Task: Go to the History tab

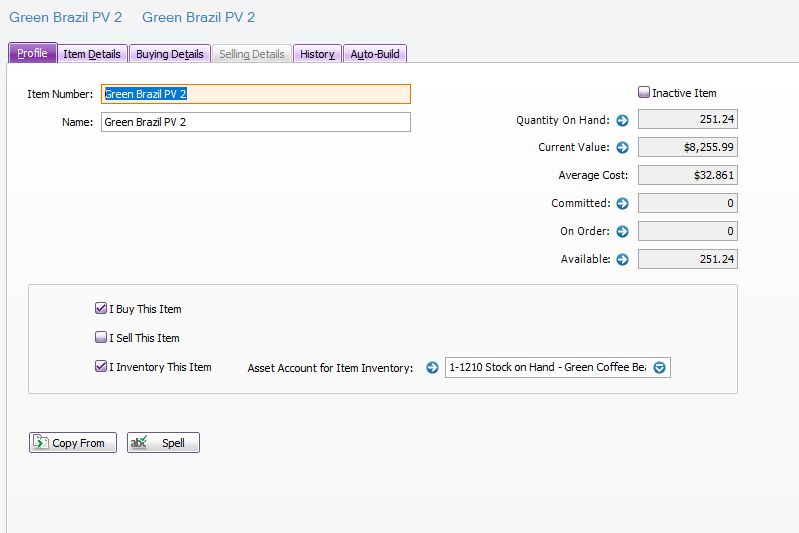Action: 317,54
